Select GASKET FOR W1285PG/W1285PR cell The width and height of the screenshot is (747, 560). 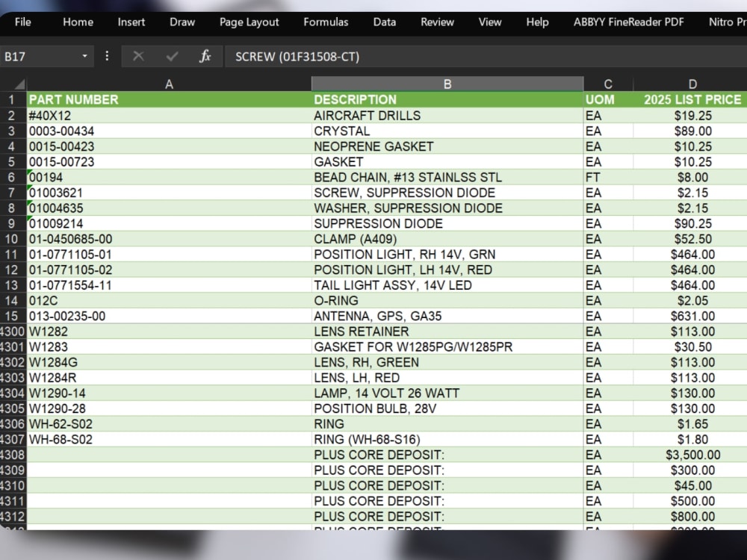click(x=447, y=346)
